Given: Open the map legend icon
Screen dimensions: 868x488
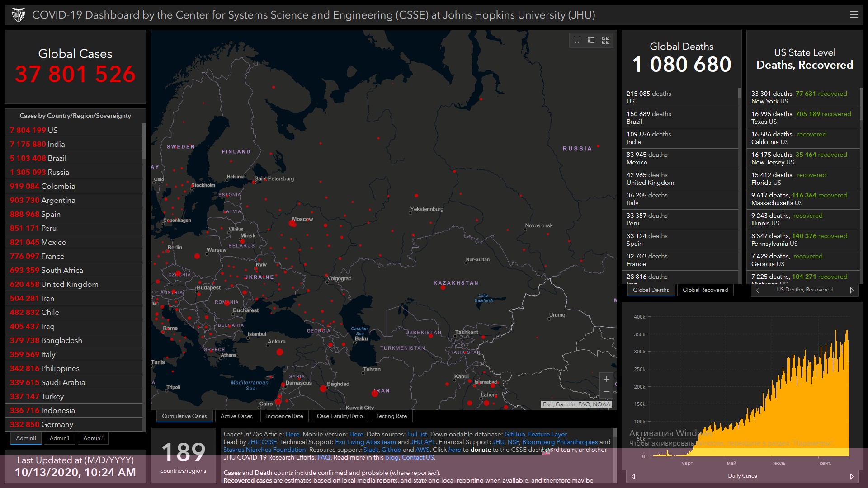Looking at the screenshot, I should (591, 40).
